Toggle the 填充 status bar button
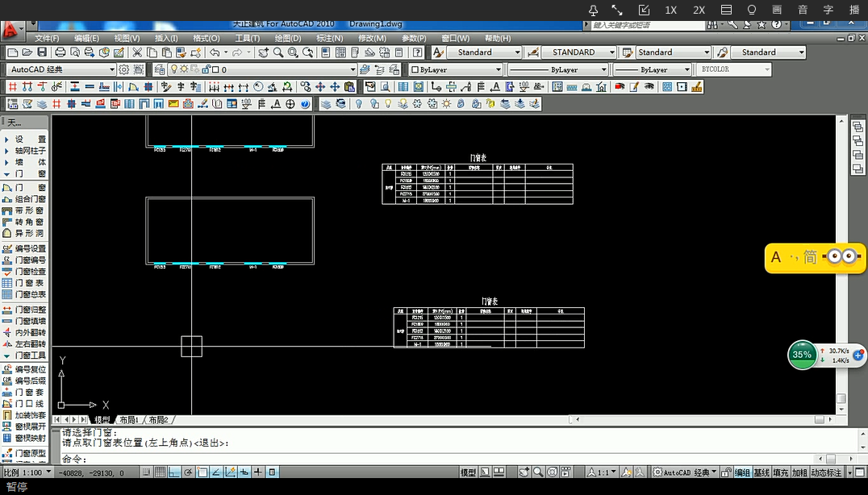868x495 pixels. pos(780,472)
